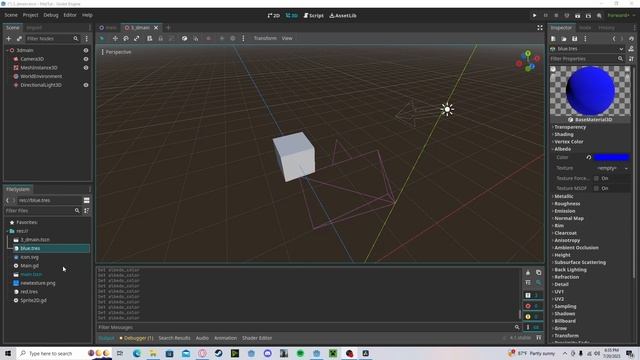Open the Transform viewport menu

pos(265,38)
